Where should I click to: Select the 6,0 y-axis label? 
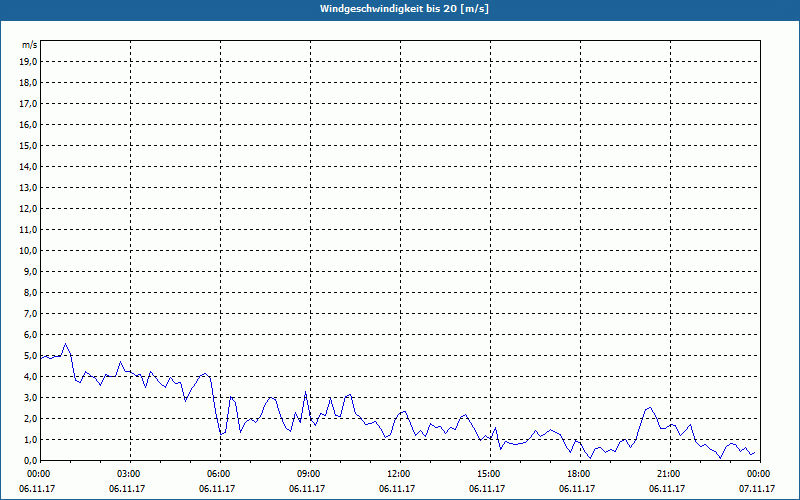tap(31, 335)
